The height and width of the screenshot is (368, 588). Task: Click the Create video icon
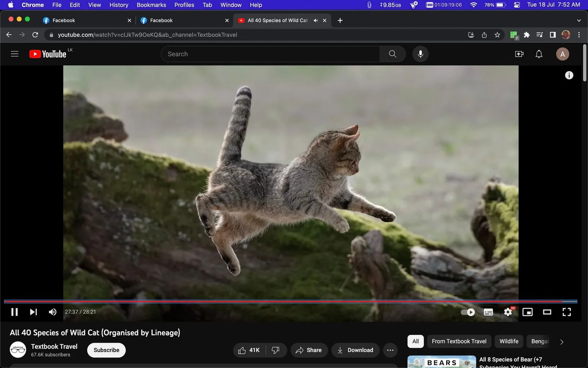point(519,54)
